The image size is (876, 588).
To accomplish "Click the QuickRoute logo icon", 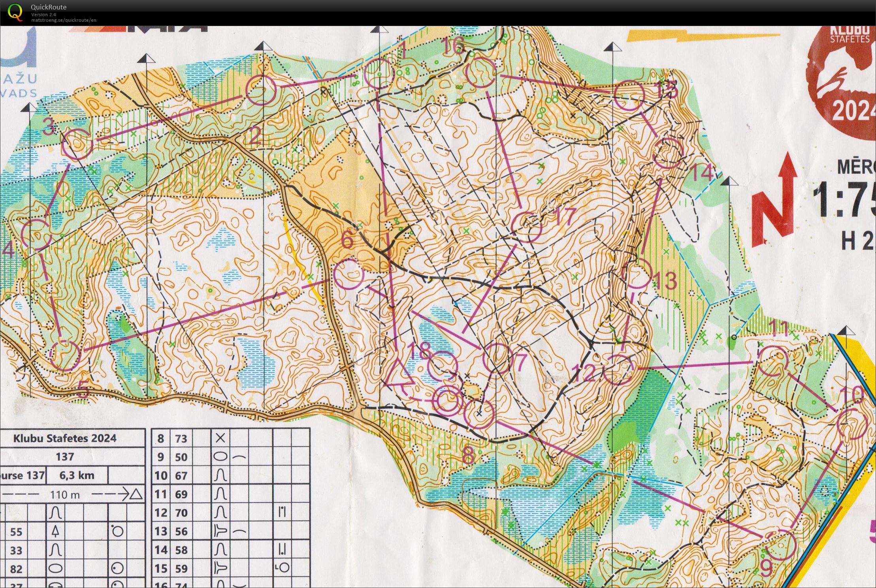I will (x=15, y=12).
